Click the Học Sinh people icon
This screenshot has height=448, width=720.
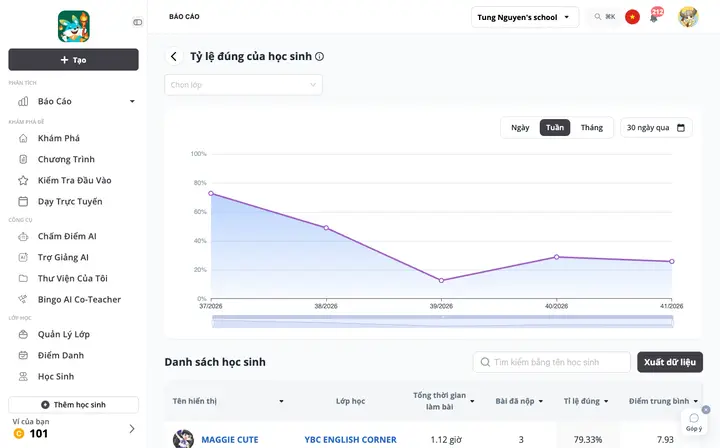23,376
